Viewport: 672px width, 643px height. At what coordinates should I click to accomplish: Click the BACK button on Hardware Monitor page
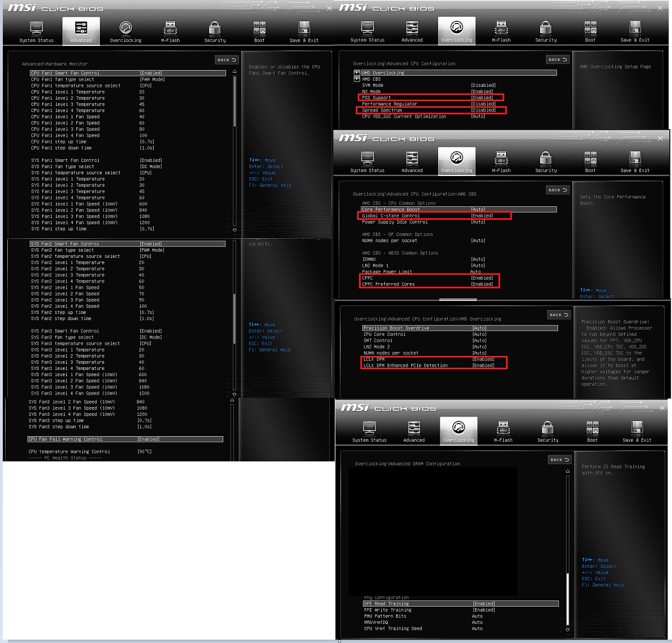pyautogui.click(x=226, y=59)
